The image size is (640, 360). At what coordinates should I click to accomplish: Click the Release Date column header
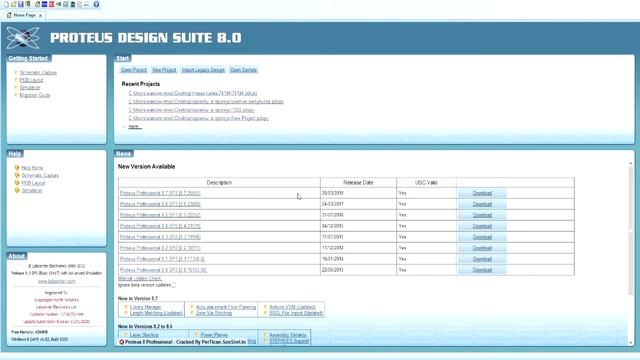click(x=358, y=183)
